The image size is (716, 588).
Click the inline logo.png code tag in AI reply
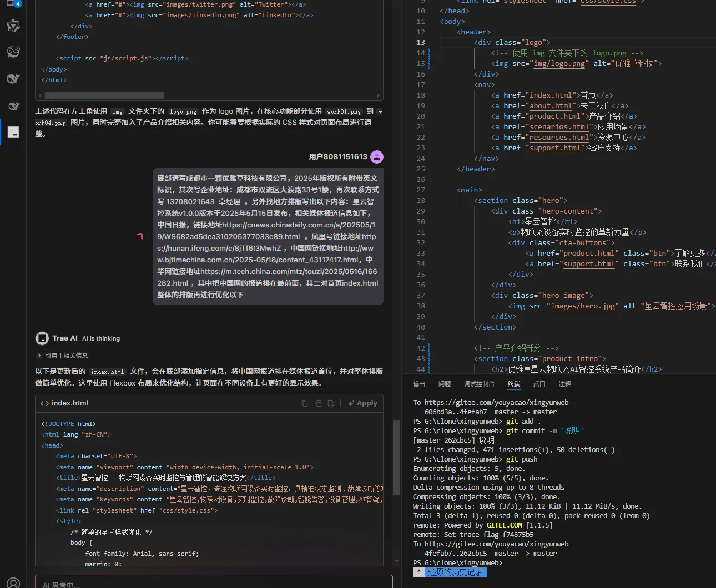click(183, 111)
